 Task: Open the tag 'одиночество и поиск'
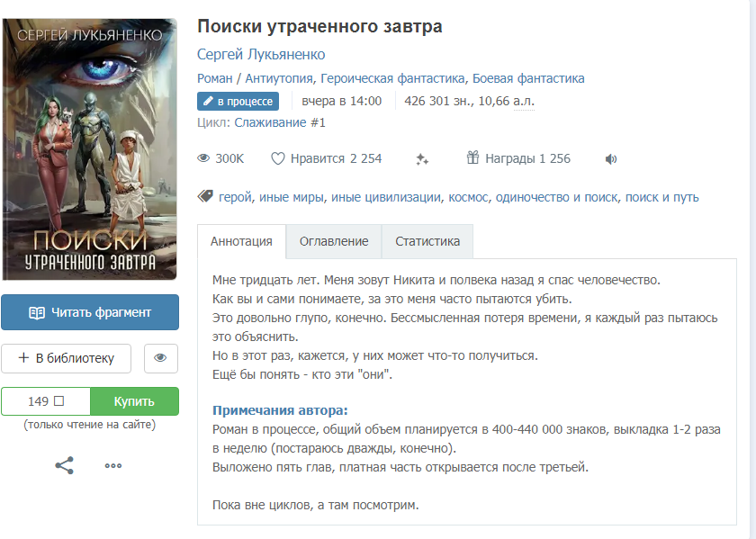(556, 197)
